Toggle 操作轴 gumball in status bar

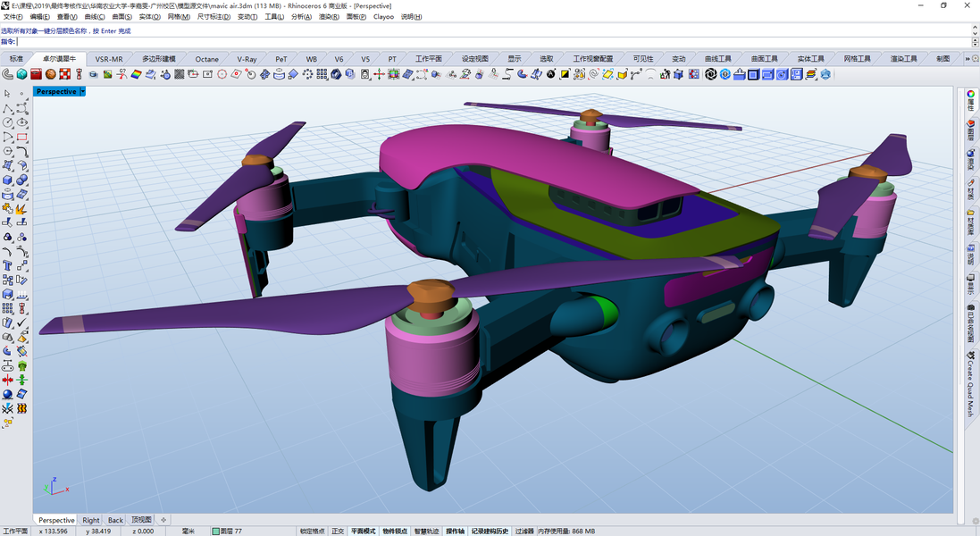click(455, 531)
